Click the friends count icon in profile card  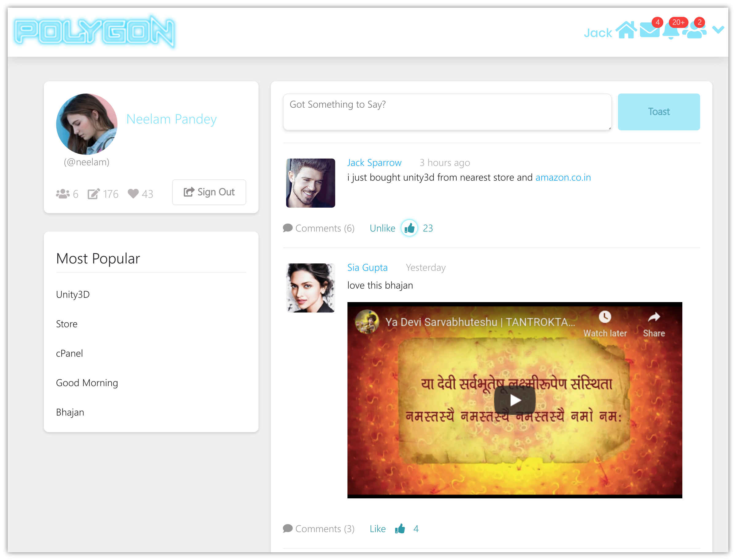(63, 194)
